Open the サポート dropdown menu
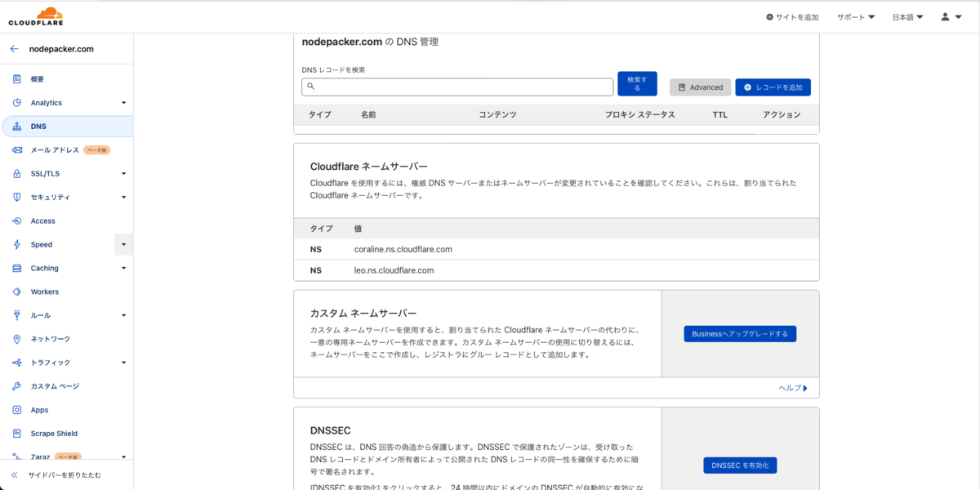The height and width of the screenshot is (490, 980). tap(856, 17)
